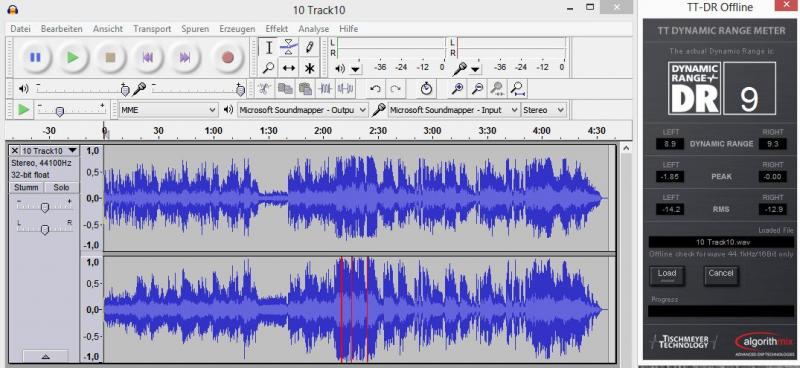The height and width of the screenshot is (368, 800).
Task: Click the Pause transport button
Action: coord(35,57)
